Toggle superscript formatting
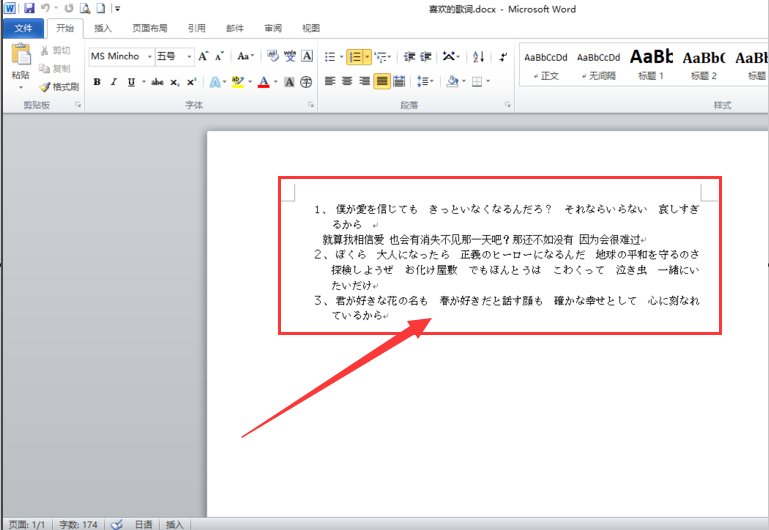The width and height of the screenshot is (769, 530). click(x=191, y=82)
